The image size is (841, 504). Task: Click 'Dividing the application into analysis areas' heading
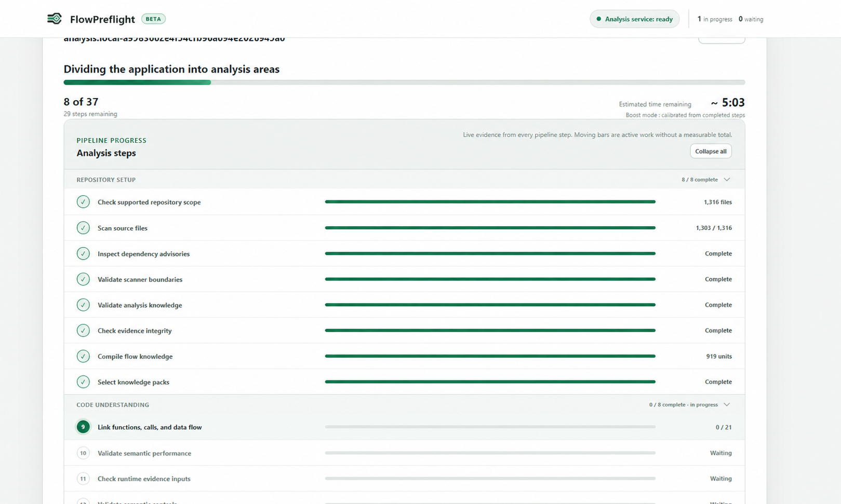pyautogui.click(x=171, y=69)
